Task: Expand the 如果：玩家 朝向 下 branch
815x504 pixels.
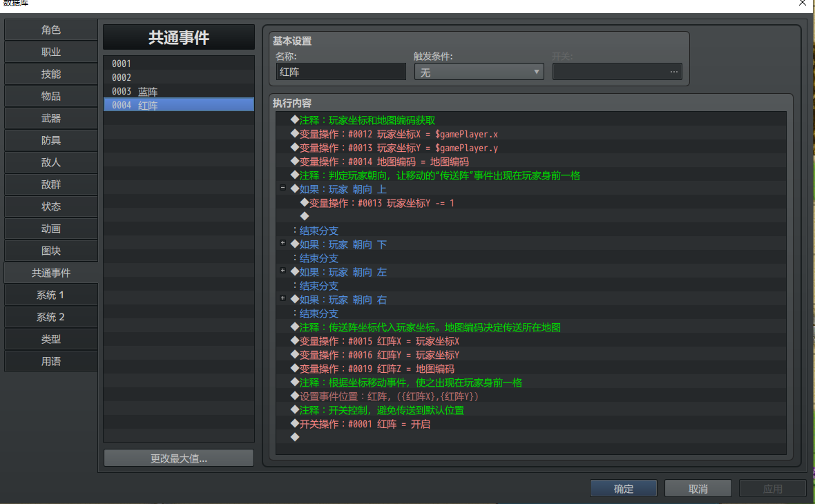Action: (282, 242)
